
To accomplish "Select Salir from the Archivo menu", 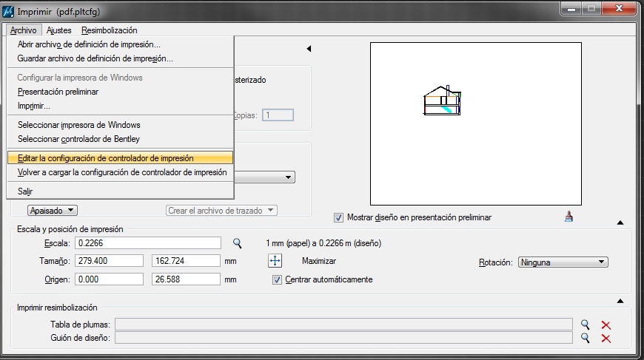I will click(x=121, y=191).
